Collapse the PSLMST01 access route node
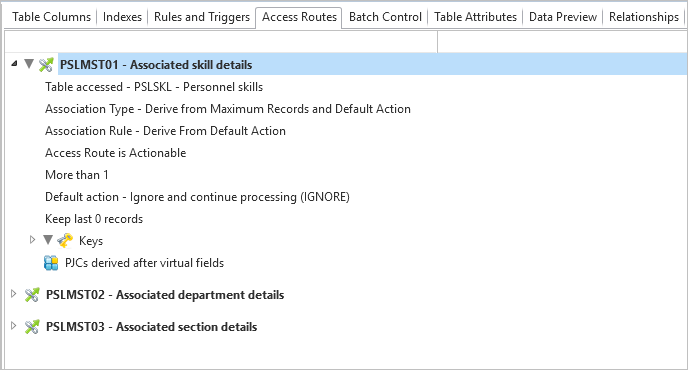 pos(14,64)
